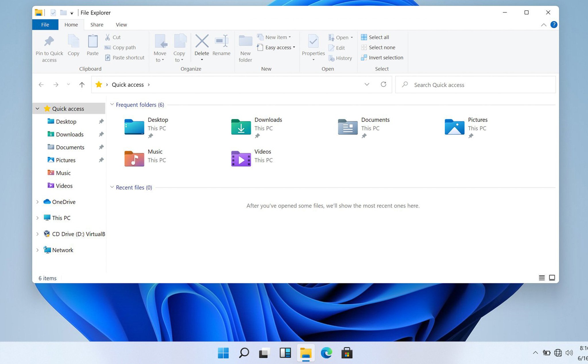Open Microsoft Edge from the taskbar
This screenshot has width=588, height=364.
tap(326, 353)
